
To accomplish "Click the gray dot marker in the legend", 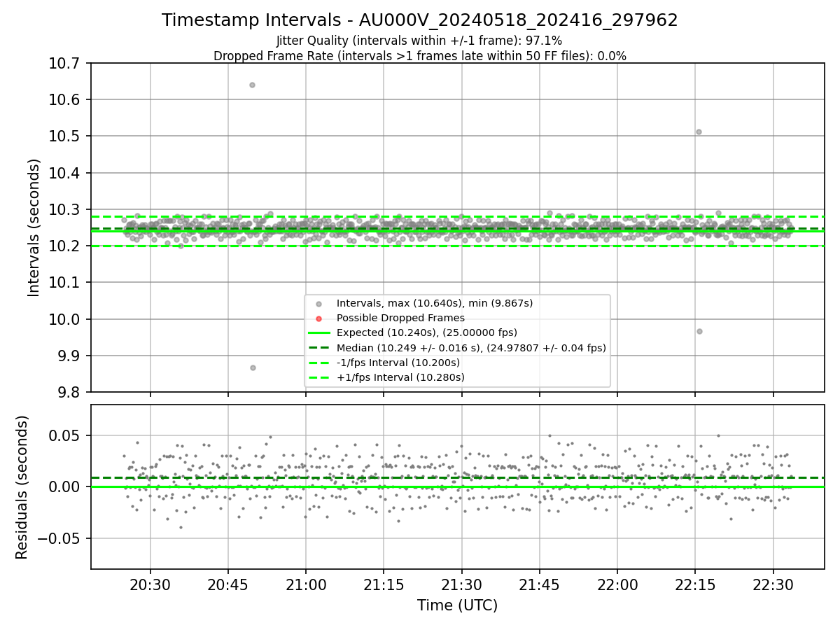I will click(x=318, y=304).
